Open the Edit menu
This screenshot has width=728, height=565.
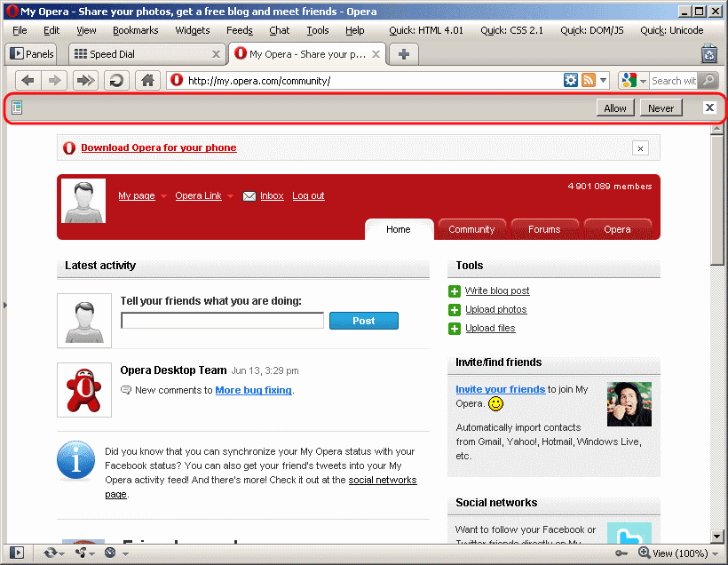click(x=51, y=30)
